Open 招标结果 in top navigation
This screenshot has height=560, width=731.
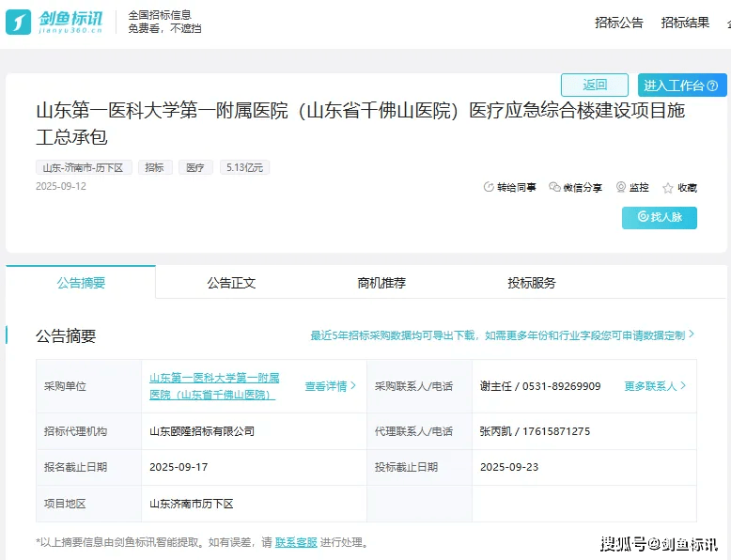click(685, 23)
